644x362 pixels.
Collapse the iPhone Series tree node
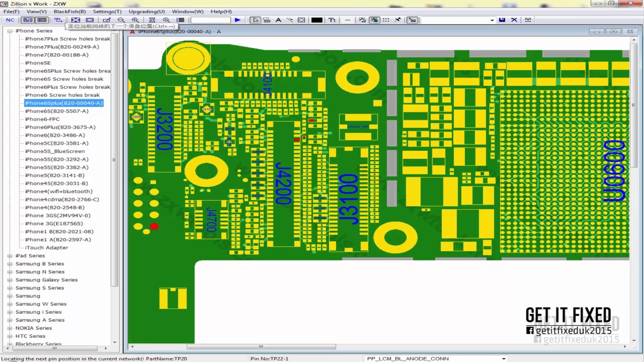pos(10,31)
